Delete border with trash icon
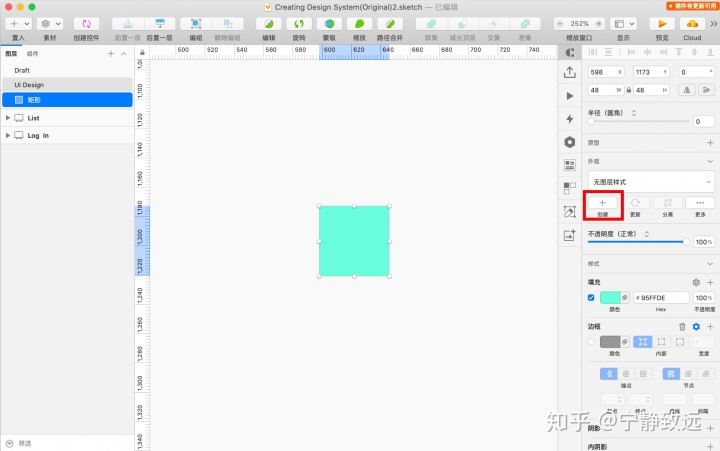Image resolution: width=720 pixels, height=451 pixels. pyautogui.click(x=682, y=327)
